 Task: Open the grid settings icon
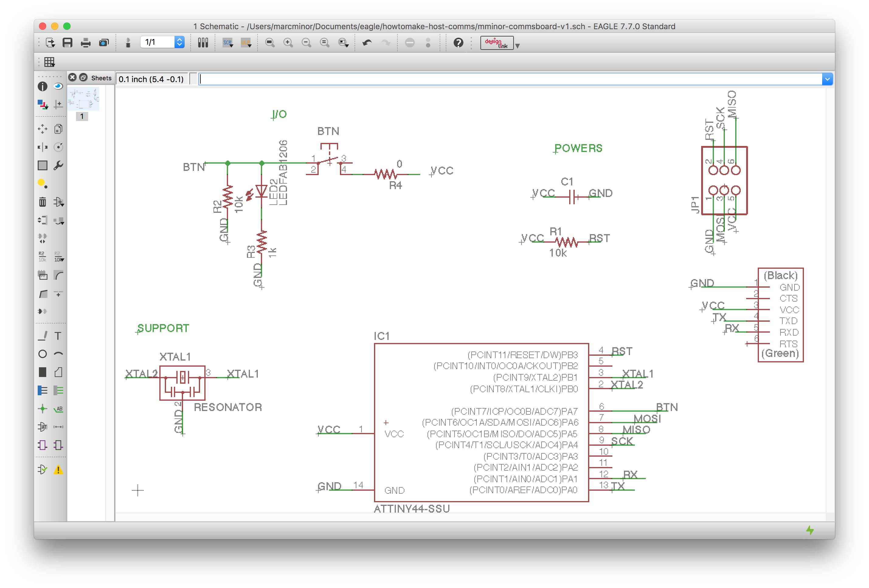click(x=49, y=62)
